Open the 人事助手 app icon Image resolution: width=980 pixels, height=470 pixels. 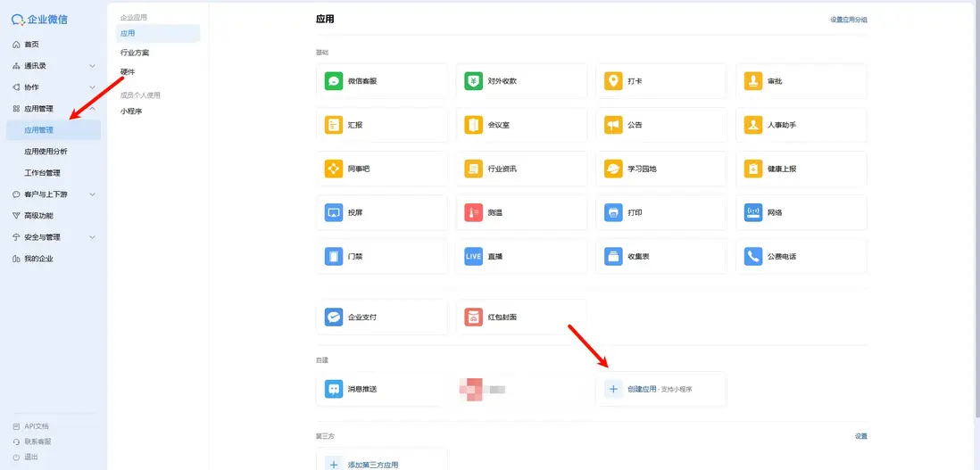coord(754,125)
